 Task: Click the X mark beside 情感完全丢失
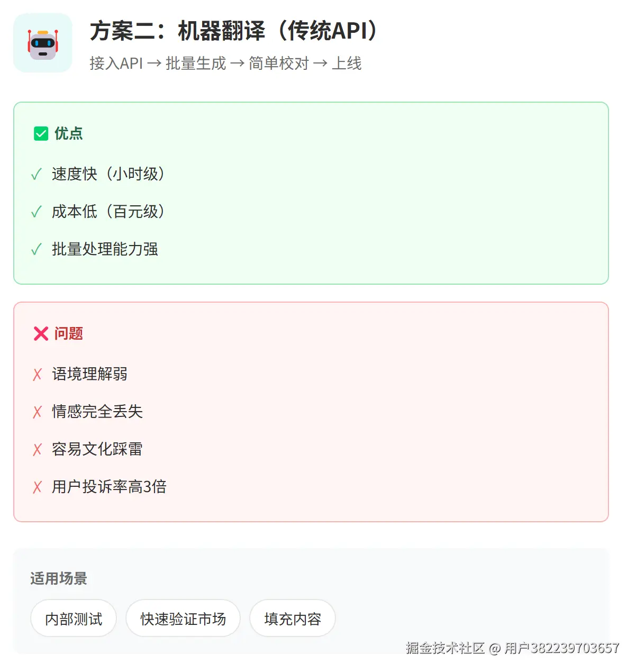(x=37, y=412)
